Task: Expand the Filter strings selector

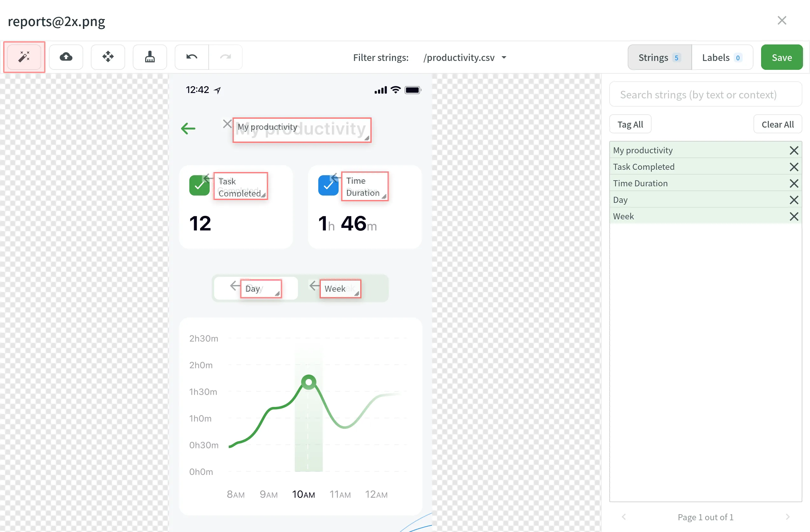Action: 503,57
